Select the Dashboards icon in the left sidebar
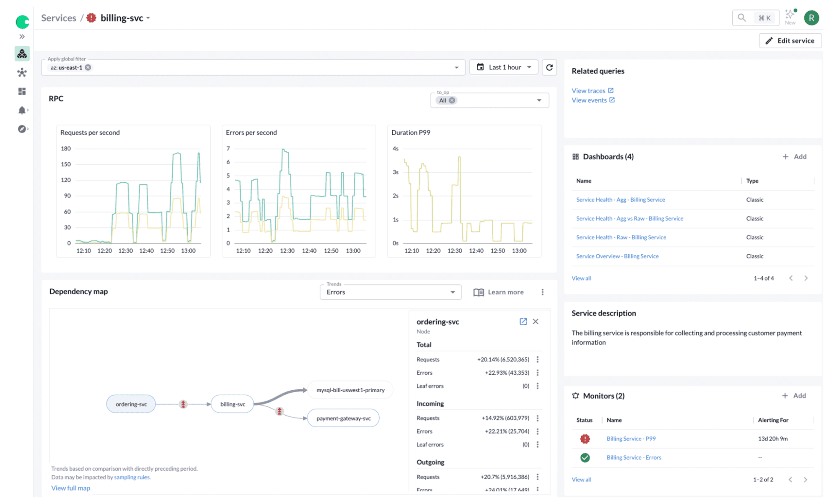 (22, 91)
